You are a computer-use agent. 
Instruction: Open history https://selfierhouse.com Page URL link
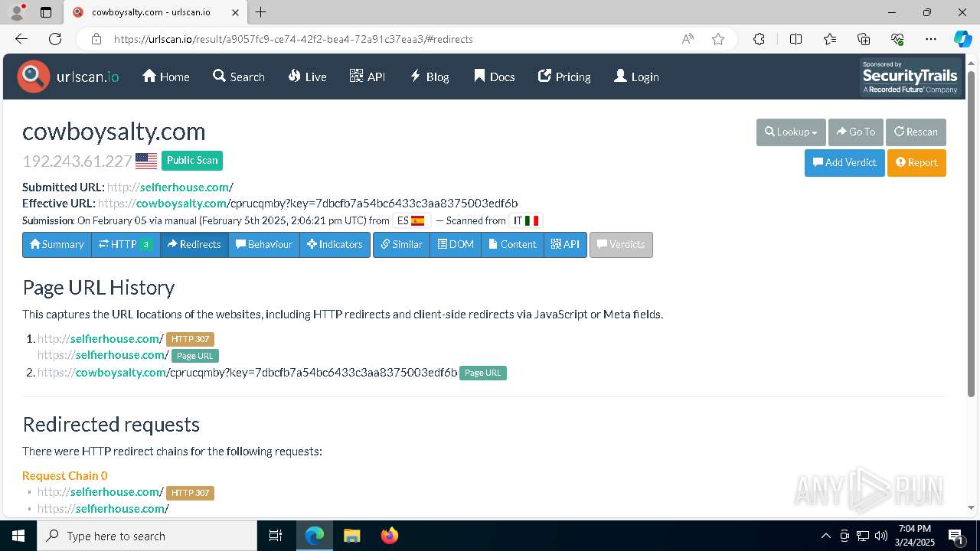click(x=103, y=354)
